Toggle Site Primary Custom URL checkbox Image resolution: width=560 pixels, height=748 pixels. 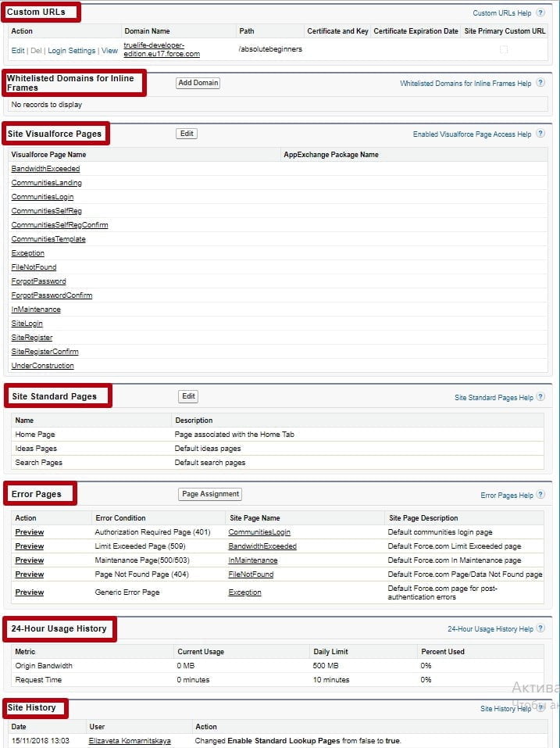click(x=504, y=49)
